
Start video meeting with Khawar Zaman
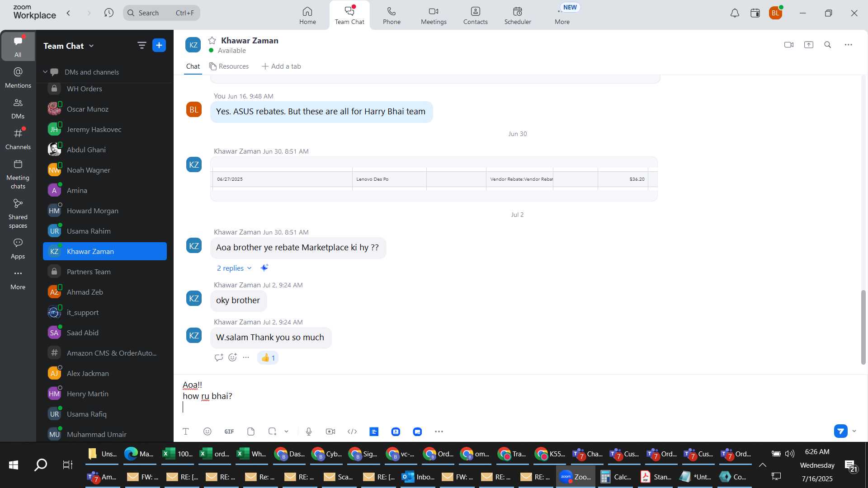point(789,45)
